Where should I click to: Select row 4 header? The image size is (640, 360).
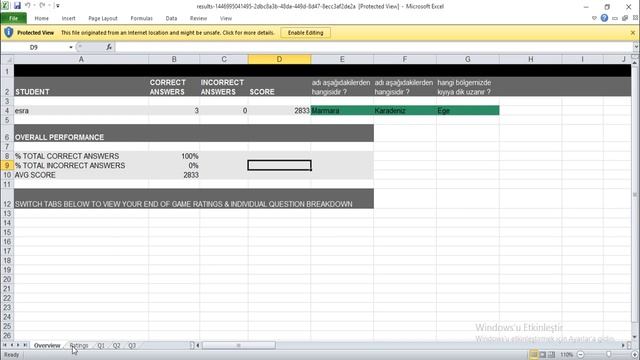pos(7,111)
